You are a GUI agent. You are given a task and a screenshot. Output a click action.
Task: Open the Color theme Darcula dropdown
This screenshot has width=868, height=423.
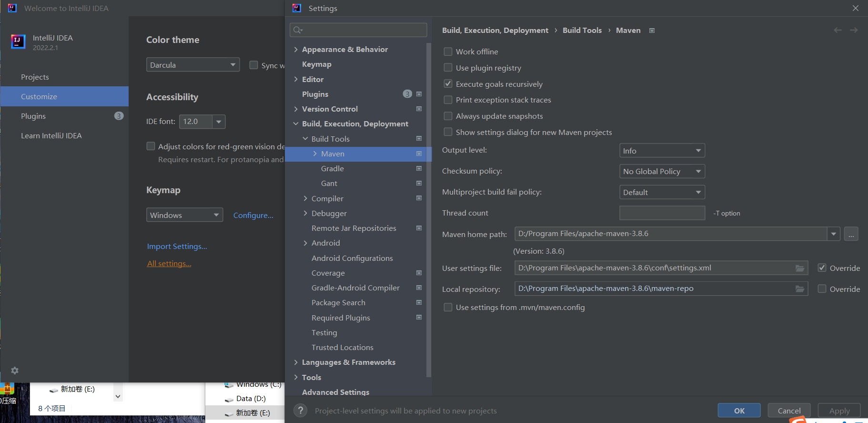[x=192, y=65]
